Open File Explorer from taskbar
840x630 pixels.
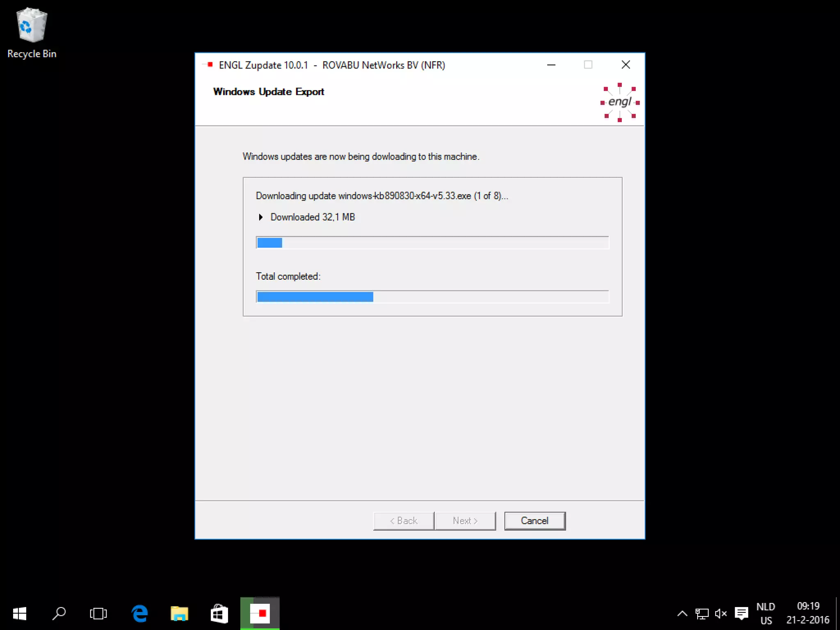click(179, 614)
